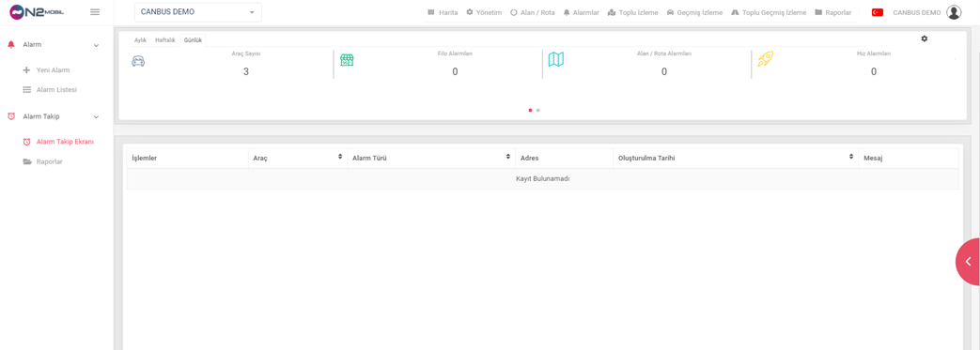Click the hamburger menu icon

click(95, 12)
